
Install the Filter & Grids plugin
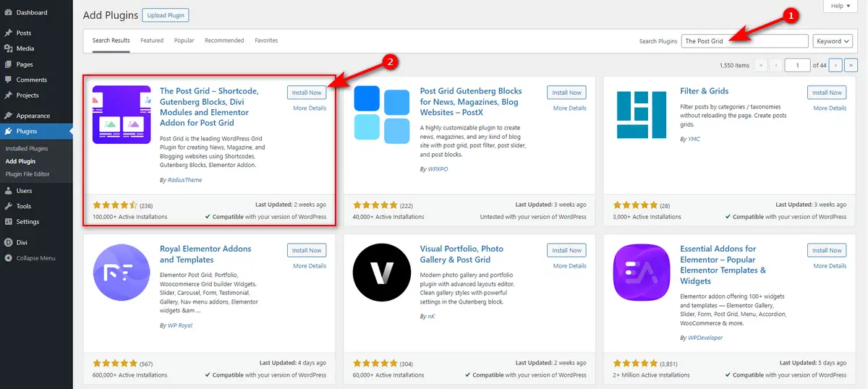point(827,93)
